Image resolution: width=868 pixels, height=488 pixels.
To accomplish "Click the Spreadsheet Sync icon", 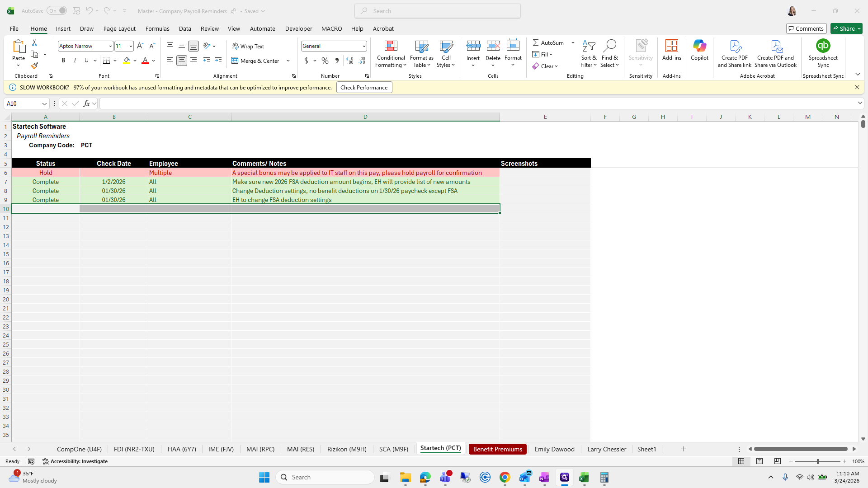I will (823, 53).
